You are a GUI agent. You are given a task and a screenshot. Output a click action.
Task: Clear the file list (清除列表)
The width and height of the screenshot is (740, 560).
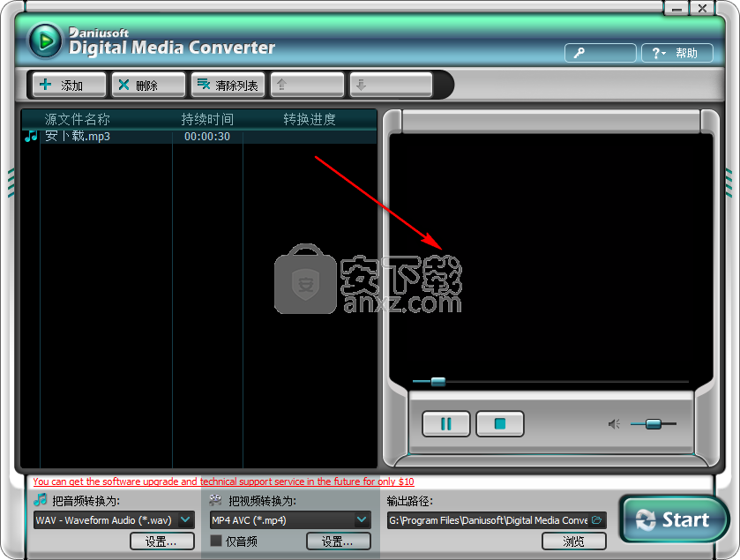point(227,85)
